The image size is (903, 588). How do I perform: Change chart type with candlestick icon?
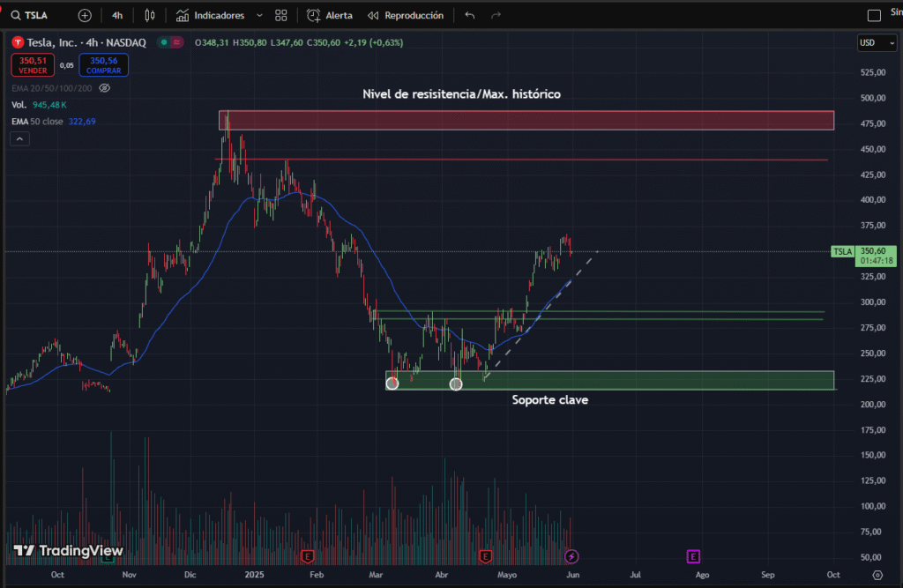coord(150,15)
